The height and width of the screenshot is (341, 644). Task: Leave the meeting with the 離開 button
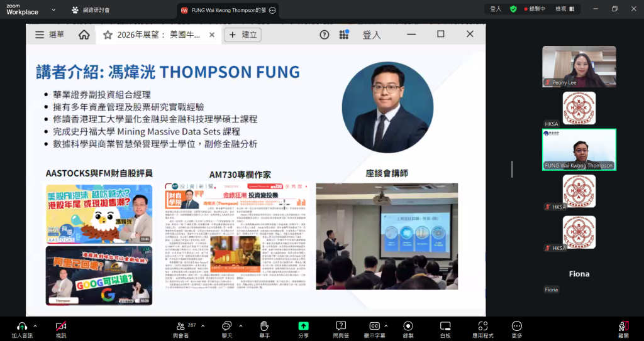[623, 327]
